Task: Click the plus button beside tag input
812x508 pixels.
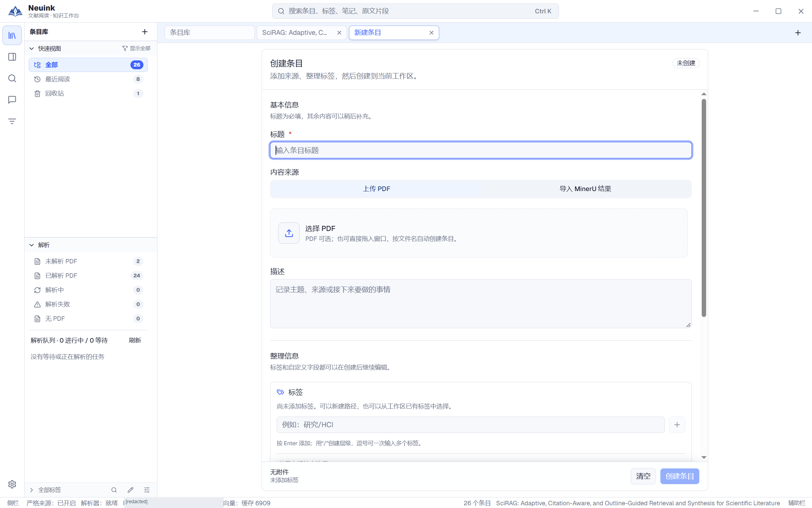Action: (x=677, y=425)
